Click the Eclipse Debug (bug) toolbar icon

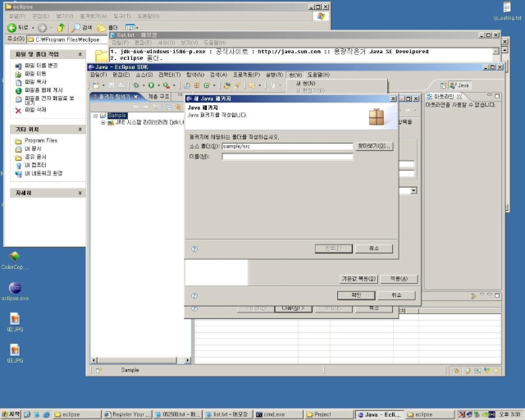pyautogui.click(x=136, y=86)
